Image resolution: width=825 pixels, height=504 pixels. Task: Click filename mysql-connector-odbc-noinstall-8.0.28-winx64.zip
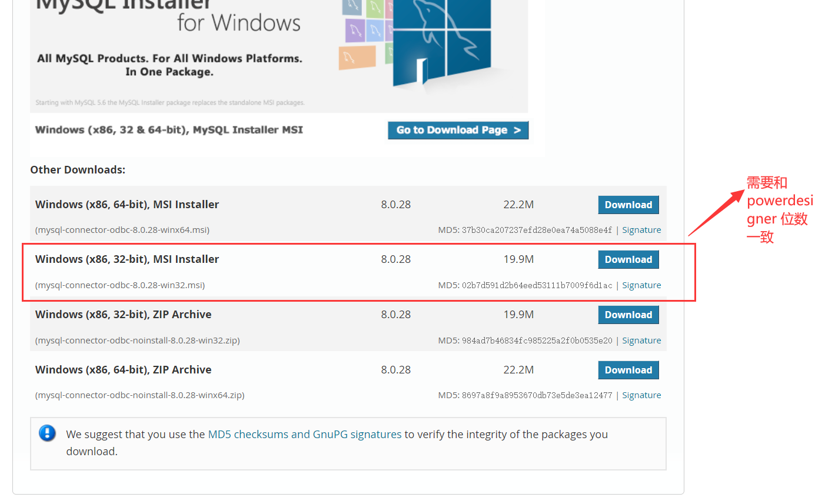click(x=140, y=395)
